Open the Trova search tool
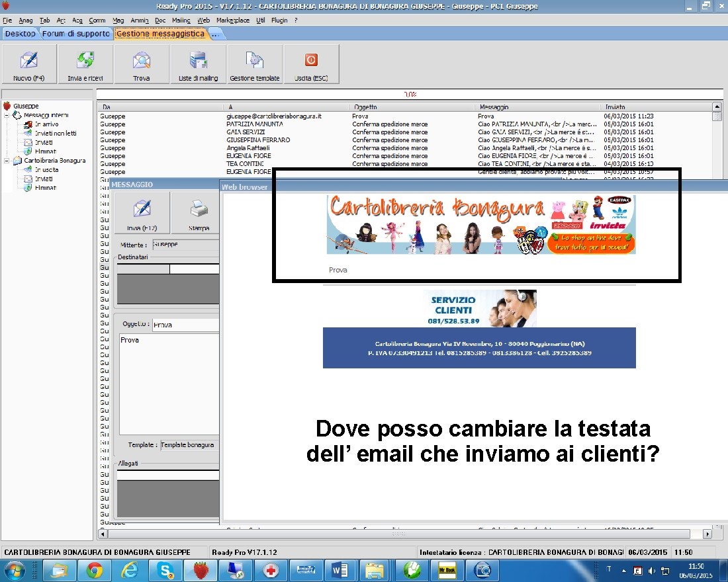The width and height of the screenshot is (728, 582). tap(142, 64)
